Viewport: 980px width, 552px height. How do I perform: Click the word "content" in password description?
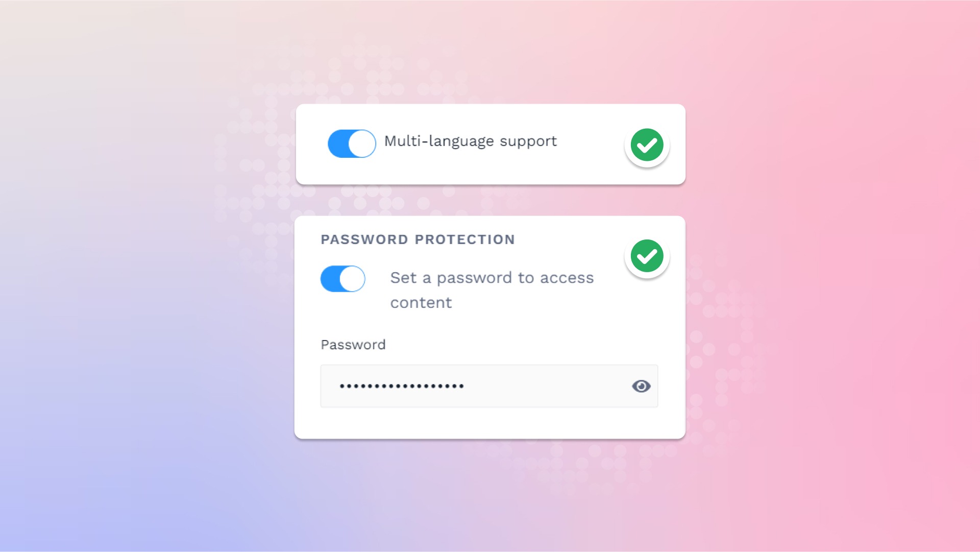(421, 303)
